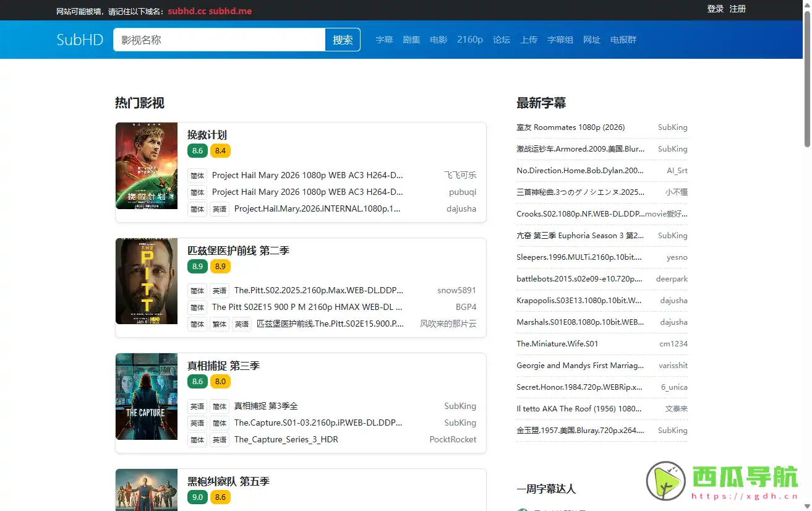
Task: Open The Capture poster thumbnail
Action: (x=147, y=397)
